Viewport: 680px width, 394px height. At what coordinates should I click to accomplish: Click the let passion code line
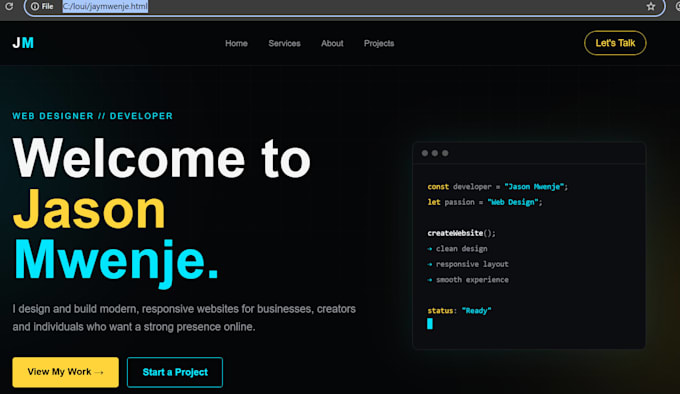coord(485,202)
